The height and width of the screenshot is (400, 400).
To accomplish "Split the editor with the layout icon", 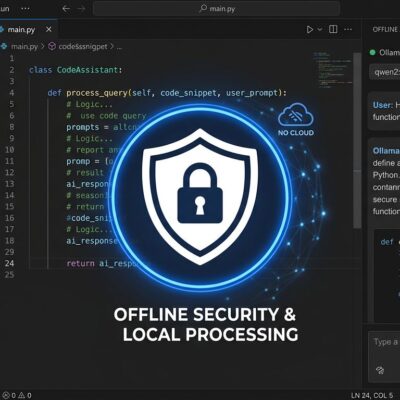I will [333, 29].
